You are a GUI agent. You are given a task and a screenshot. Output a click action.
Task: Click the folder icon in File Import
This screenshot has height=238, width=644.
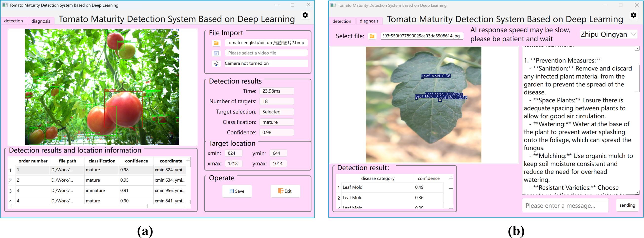tap(216, 43)
